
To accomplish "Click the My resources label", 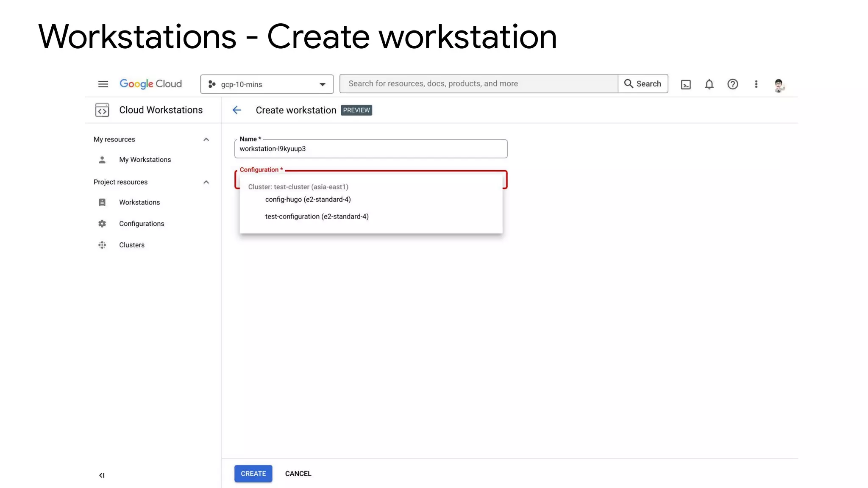I will (x=114, y=139).
